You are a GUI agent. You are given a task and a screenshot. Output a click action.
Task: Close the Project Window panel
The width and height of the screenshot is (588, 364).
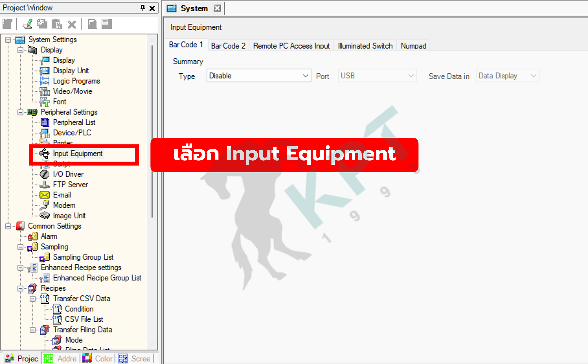[152, 8]
